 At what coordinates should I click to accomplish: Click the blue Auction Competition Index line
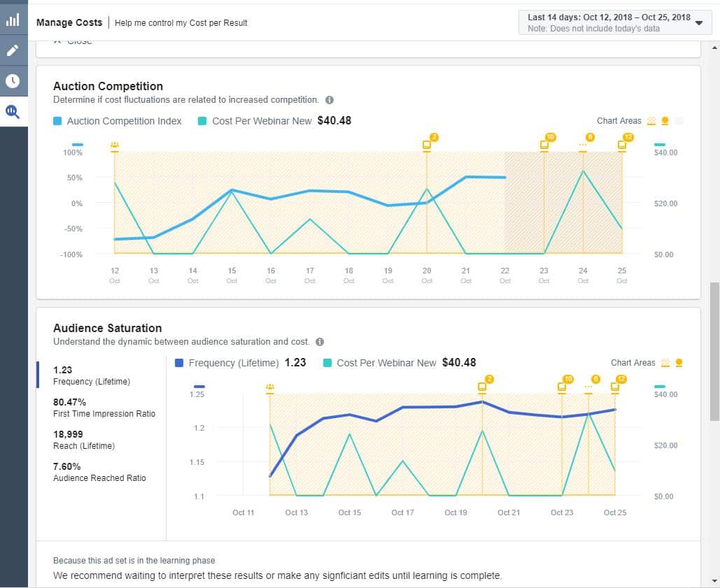pos(310,192)
